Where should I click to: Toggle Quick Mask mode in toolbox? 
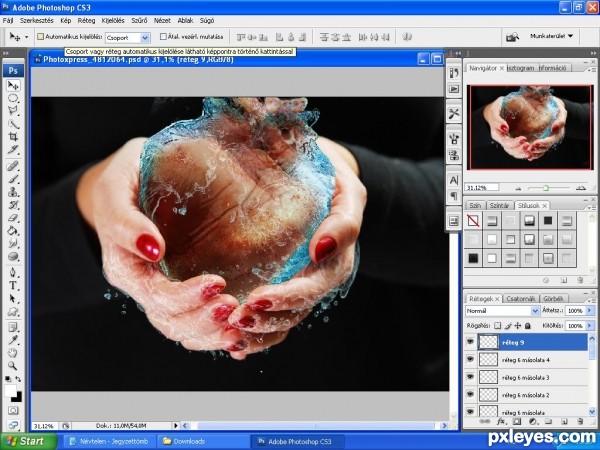click(13, 411)
